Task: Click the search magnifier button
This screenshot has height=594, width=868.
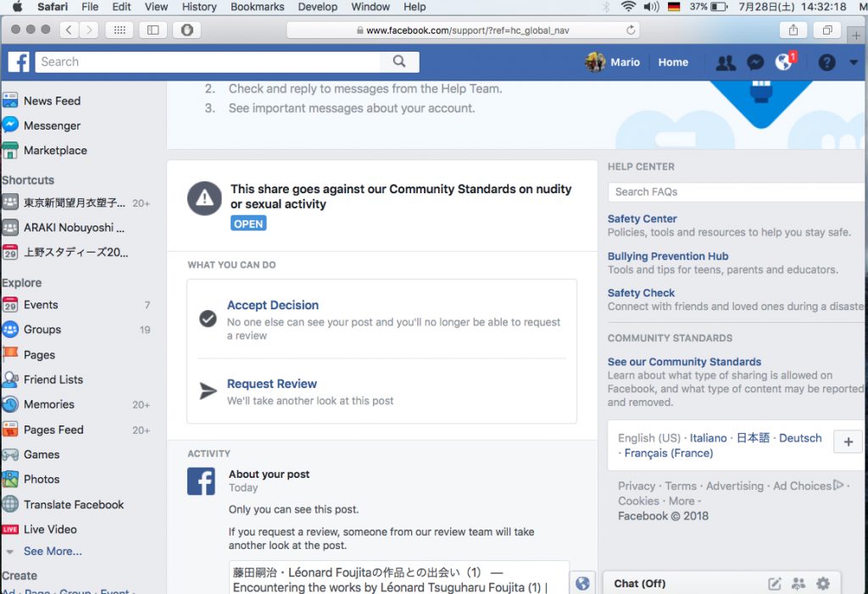Action: point(399,62)
